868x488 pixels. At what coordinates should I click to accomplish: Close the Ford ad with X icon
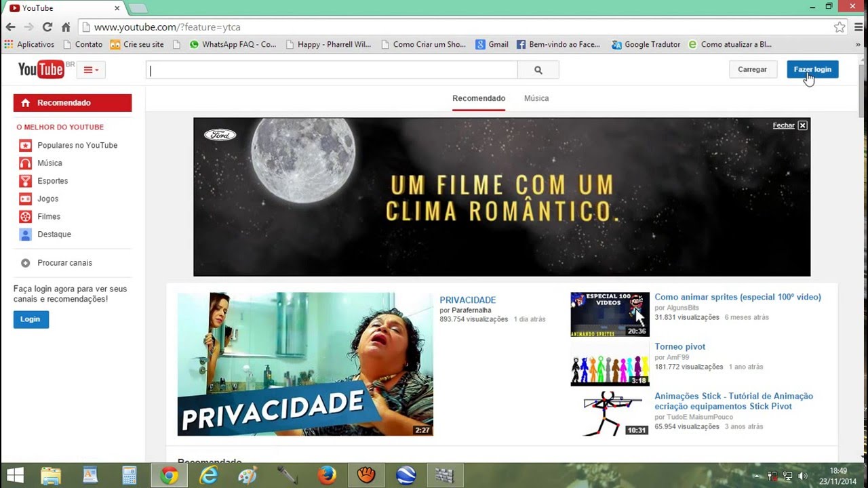point(802,125)
